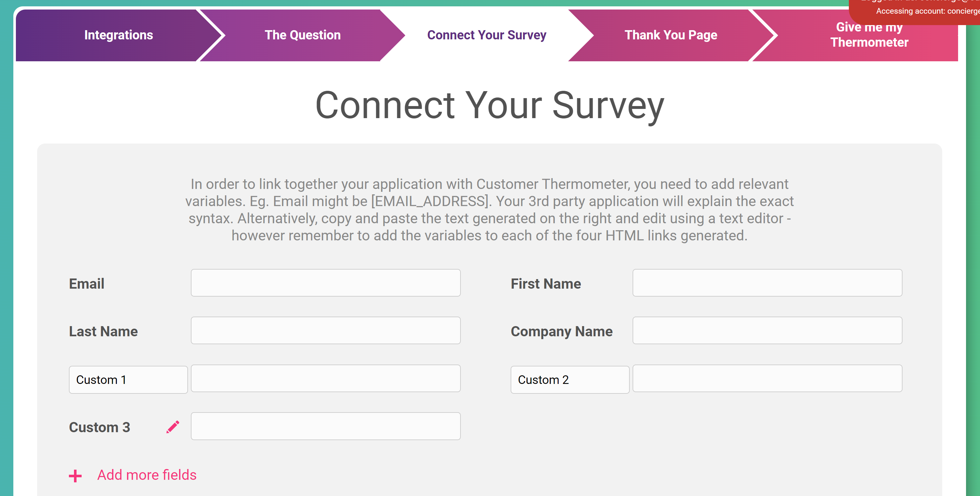Screen dimensions: 980x496
Task: Click the value field next to Custom 2
Action: point(767,378)
